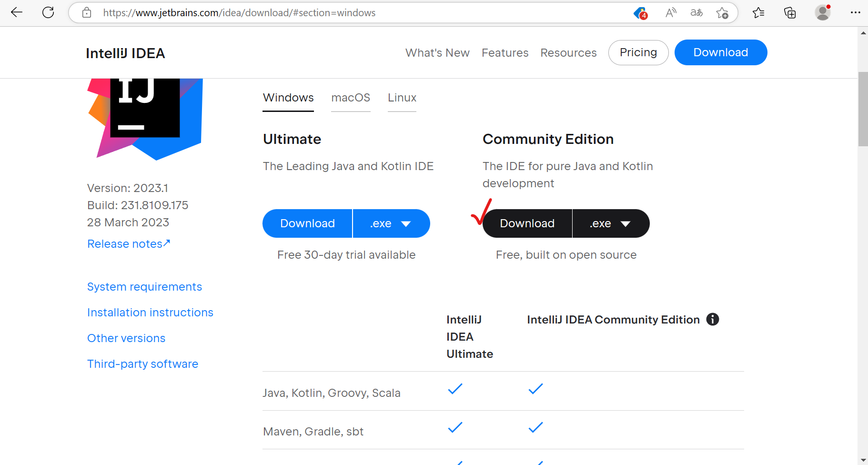
Task: Download the Ultimate edition
Action: tap(307, 223)
